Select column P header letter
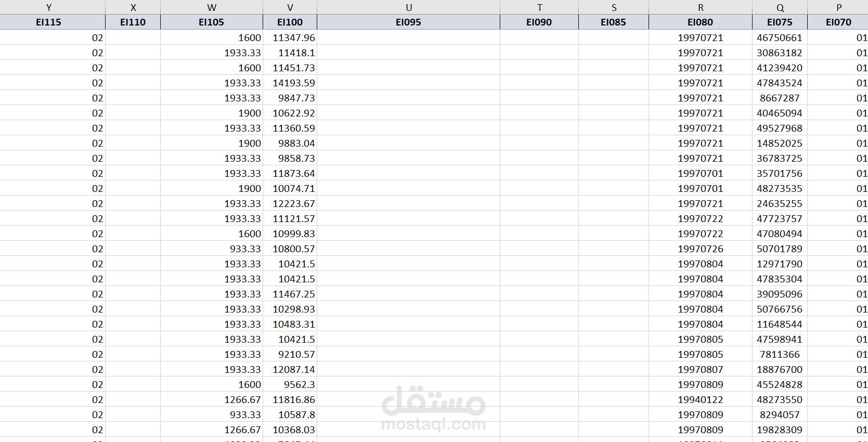868x442 pixels. 838,7
